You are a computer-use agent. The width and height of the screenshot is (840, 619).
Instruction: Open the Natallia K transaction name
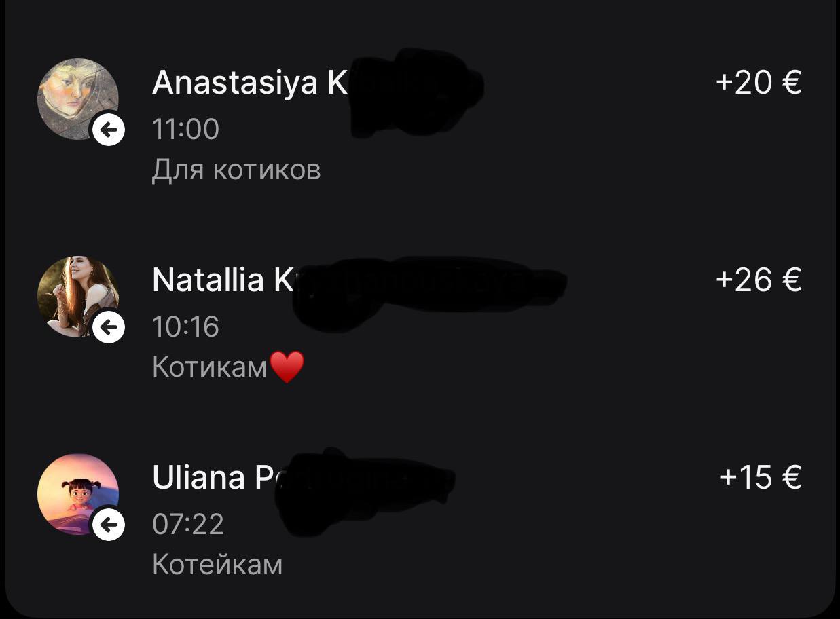click(x=223, y=280)
